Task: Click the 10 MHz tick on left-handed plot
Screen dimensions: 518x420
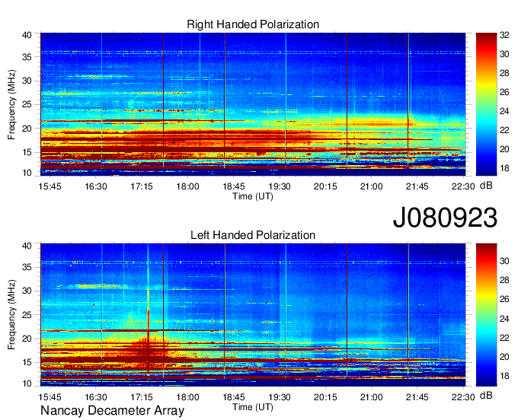Action: (27, 383)
